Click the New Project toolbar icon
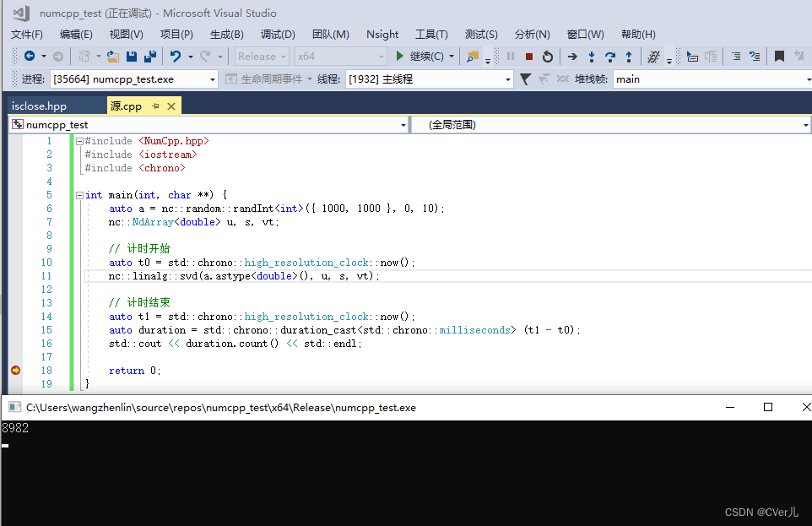The image size is (812, 526). point(84,56)
